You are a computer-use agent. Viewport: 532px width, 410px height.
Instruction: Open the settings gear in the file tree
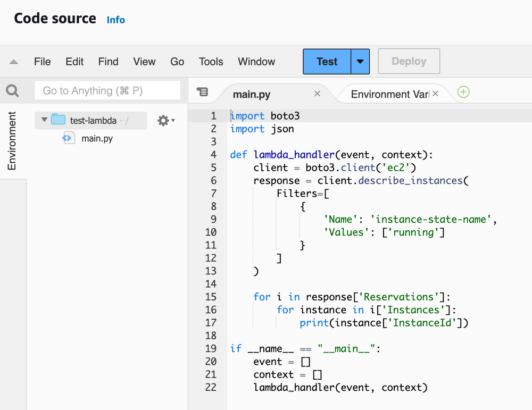[162, 120]
